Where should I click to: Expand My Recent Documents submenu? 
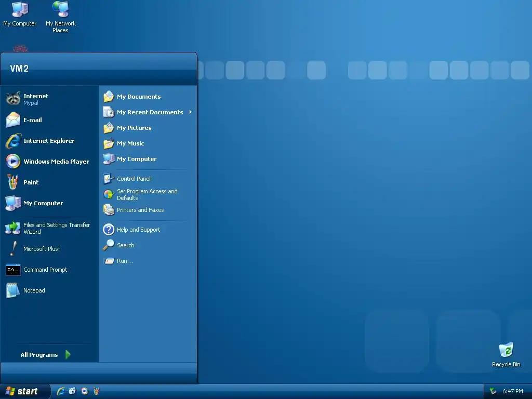[x=148, y=112]
